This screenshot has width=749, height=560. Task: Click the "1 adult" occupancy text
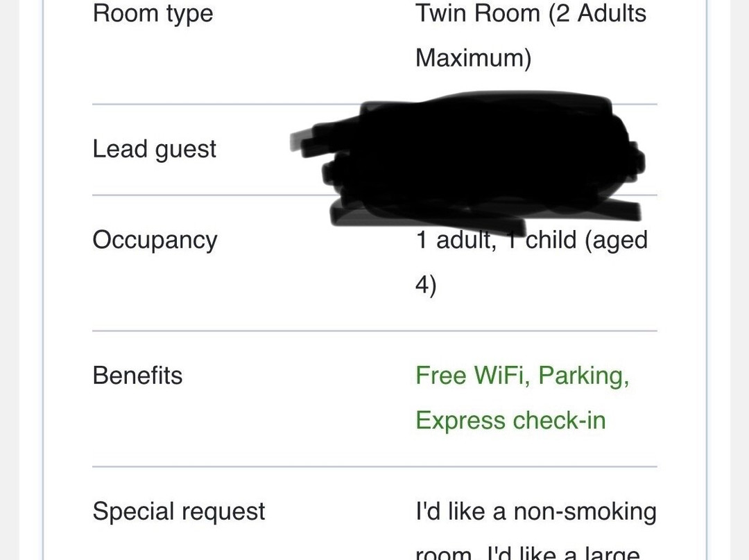[455, 240]
